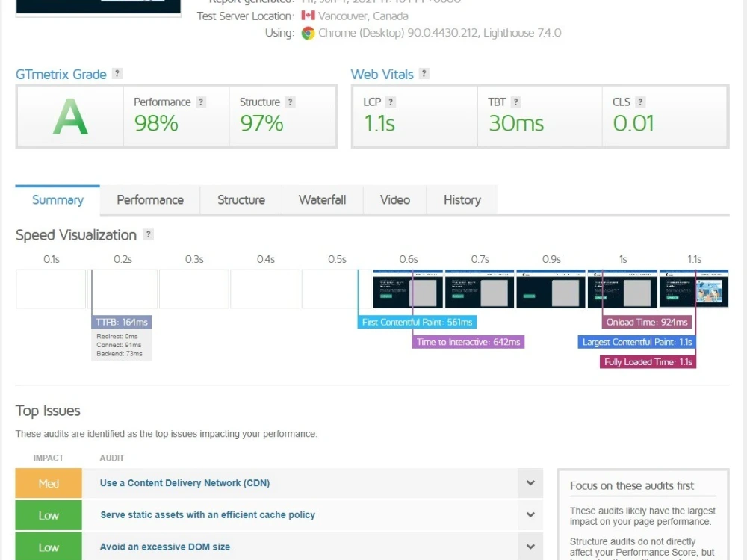Open the TBT help question mark
Image resolution: width=747 pixels, height=560 pixels.
pos(515,102)
